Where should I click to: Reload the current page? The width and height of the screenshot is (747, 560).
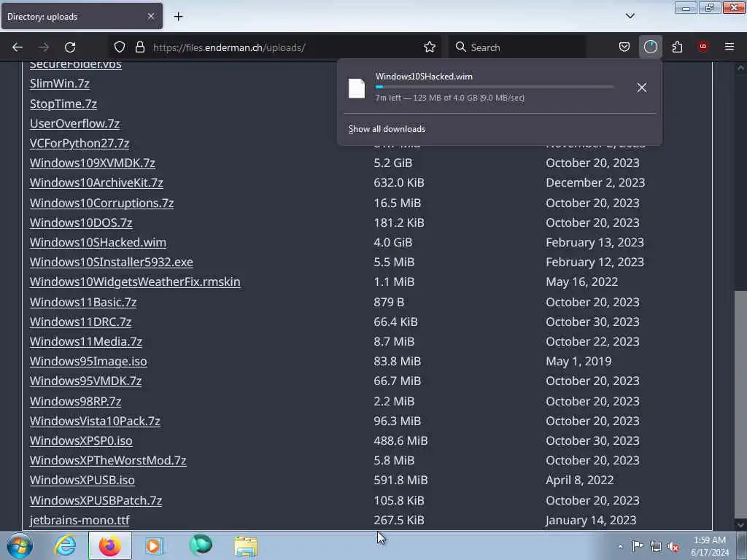(x=70, y=47)
